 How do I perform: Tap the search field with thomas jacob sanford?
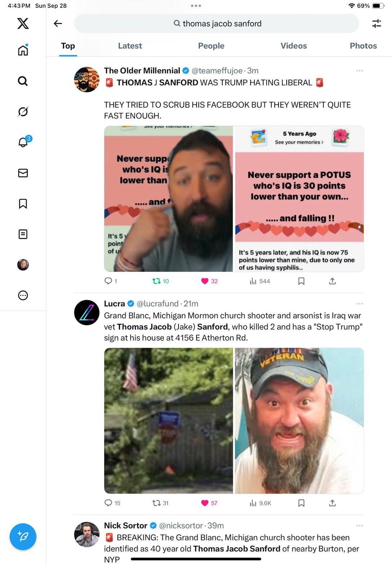click(217, 23)
